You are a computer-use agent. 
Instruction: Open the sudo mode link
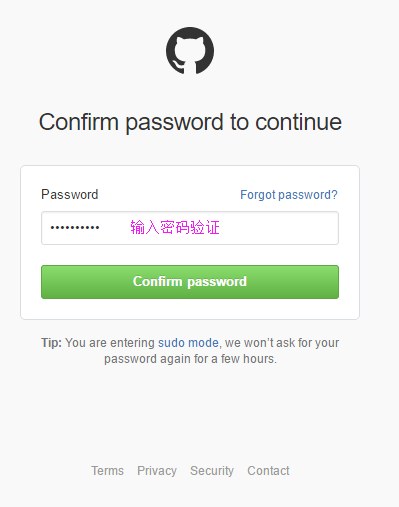click(x=188, y=343)
